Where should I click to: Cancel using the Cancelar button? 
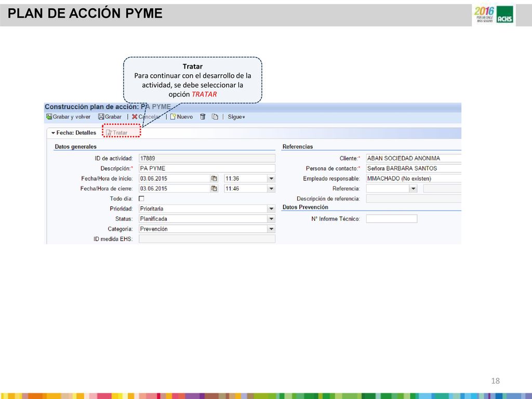point(146,117)
